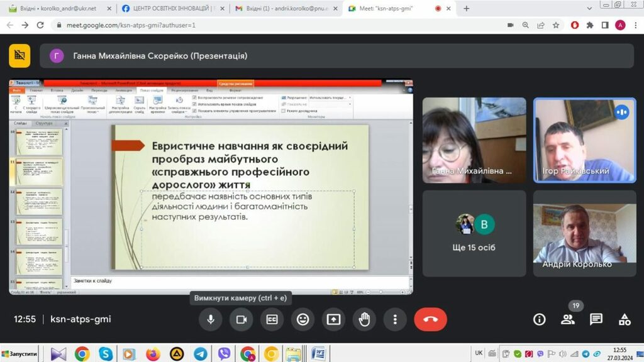
Task: Switch to the Вхідні korolko_andr@ukr.net tab
Action: click(x=57, y=9)
